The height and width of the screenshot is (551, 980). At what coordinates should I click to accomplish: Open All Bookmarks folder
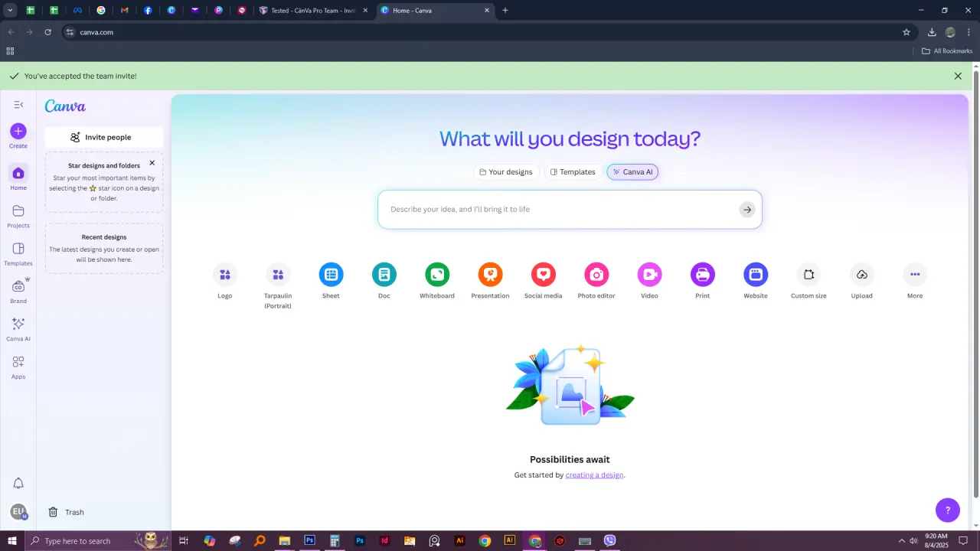pyautogui.click(x=947, y=51)
